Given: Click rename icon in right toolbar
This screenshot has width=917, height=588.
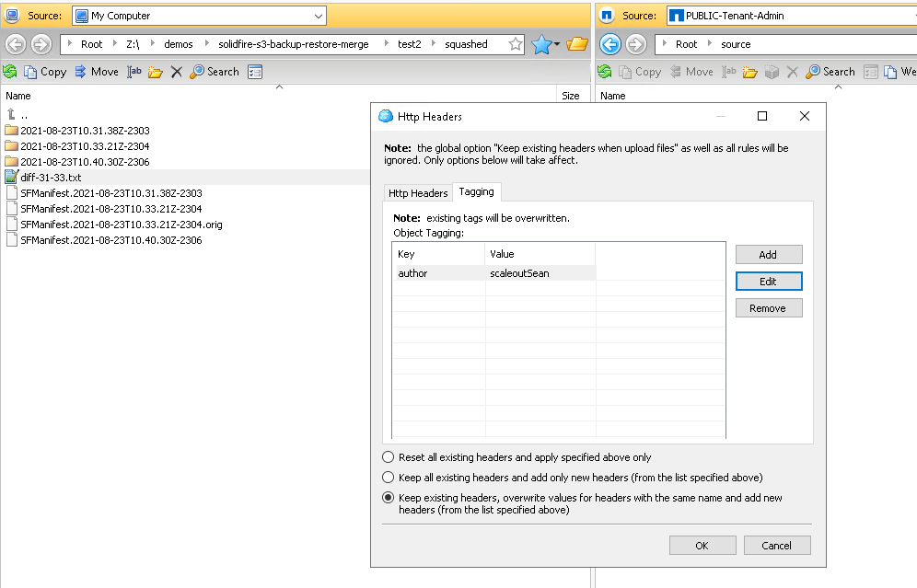Looking at the screenshot, I should (x=729, y=71).
